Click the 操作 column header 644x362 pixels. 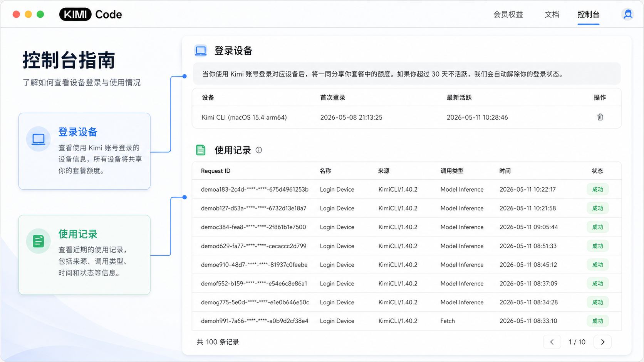pyautogui.click(x=600, y=98)
